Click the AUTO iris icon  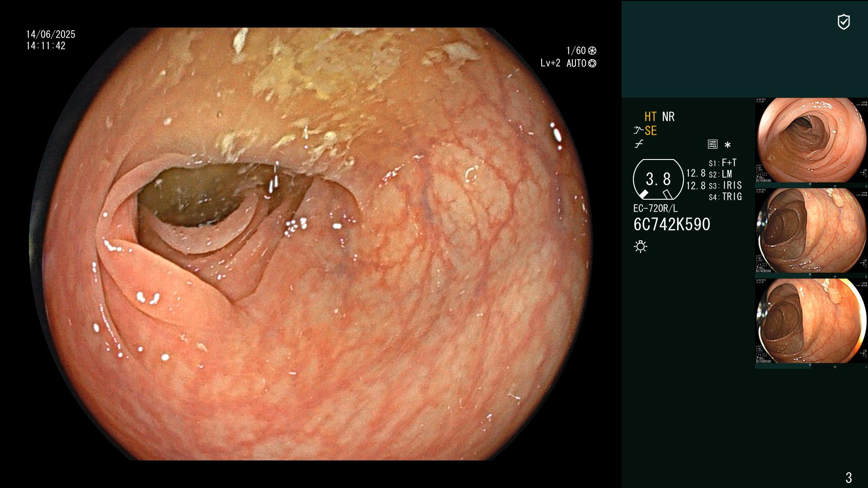(x=592, y=63)
